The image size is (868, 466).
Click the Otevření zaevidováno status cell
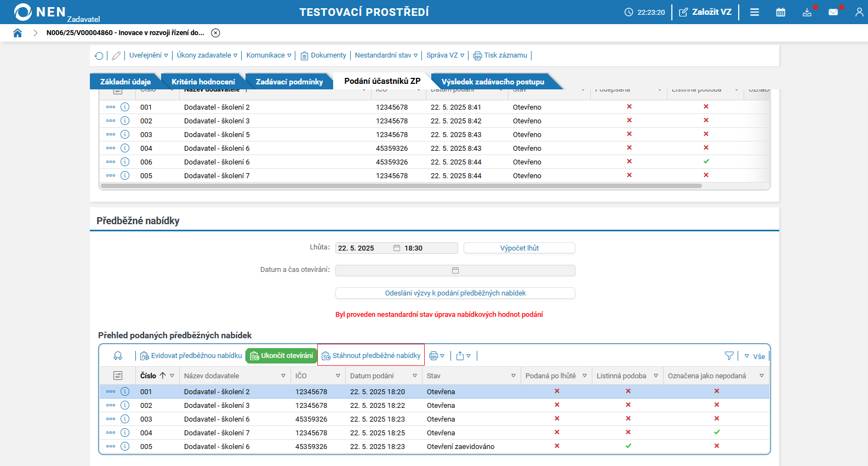coord(460,446)
